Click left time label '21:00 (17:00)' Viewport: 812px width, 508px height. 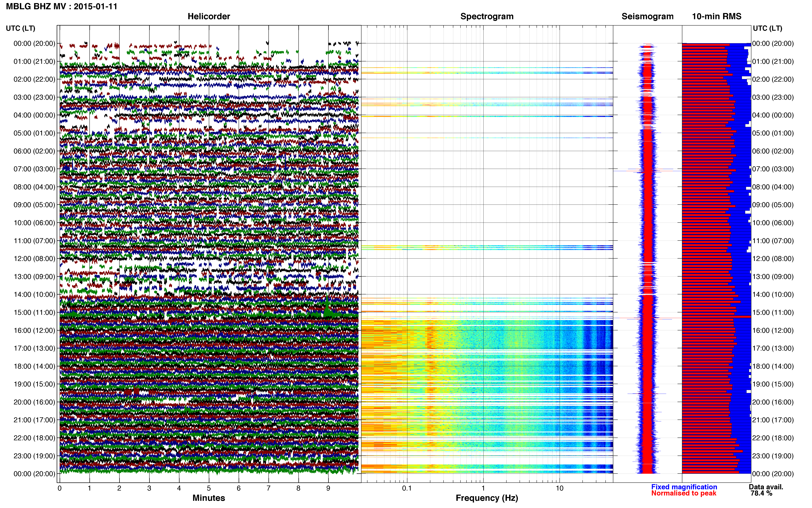click(x=34, y=420)
